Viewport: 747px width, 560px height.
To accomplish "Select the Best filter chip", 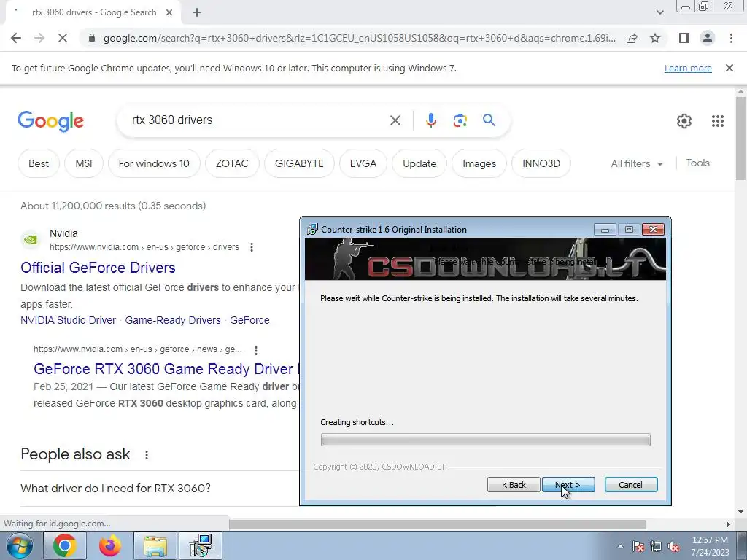I will point(39,163).
